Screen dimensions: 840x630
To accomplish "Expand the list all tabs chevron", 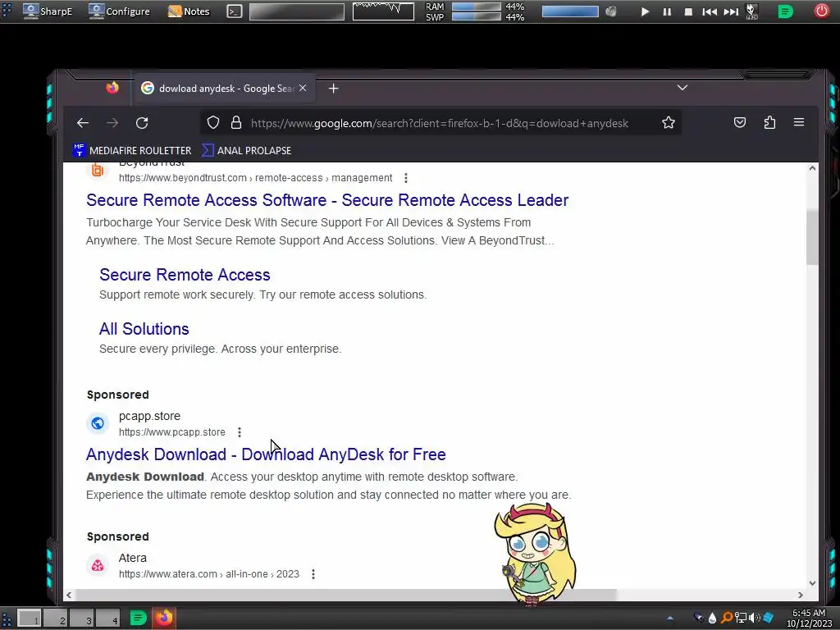I will click(682, 87).
